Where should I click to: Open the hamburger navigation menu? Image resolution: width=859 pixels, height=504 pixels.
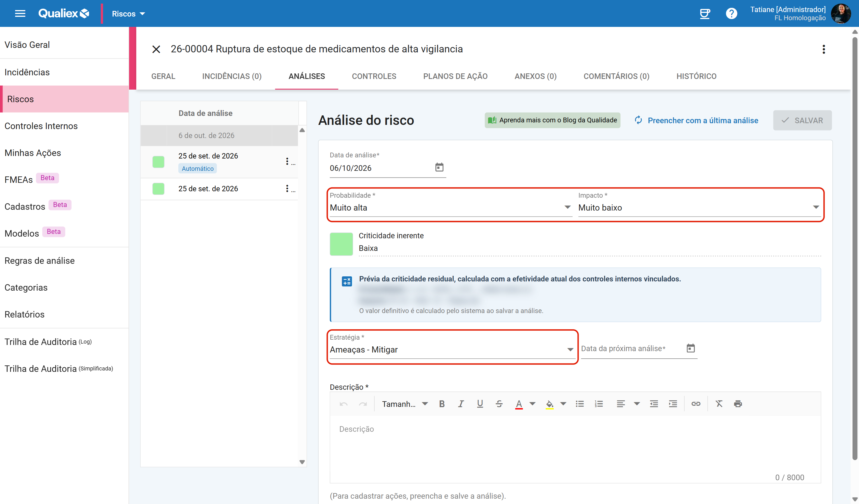pyautogui.click(x=20, y=14)
